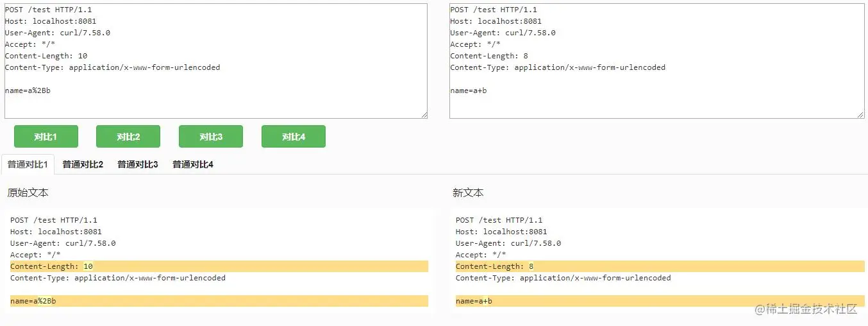
Task: Switch to the 普通对比2 tab
Action: (83, 164)
